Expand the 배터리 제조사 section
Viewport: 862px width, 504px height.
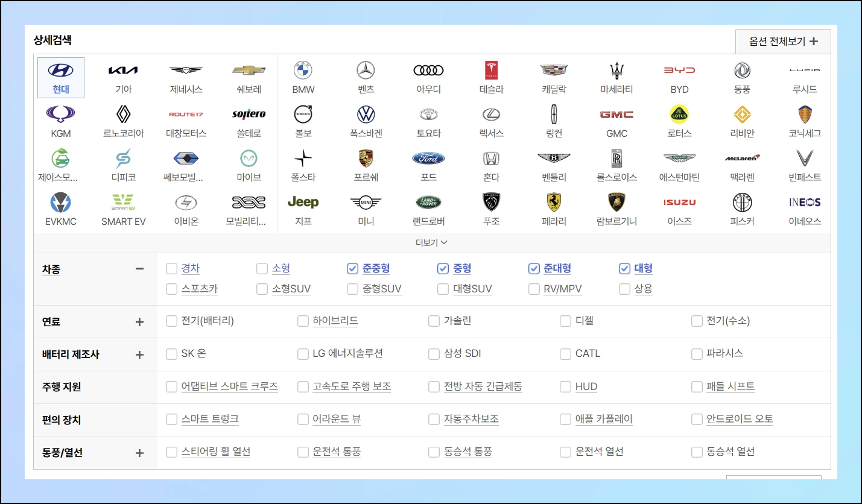tap(139, 354)
